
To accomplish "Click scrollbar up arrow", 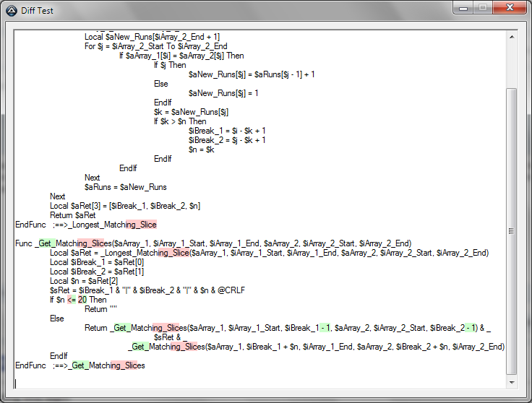I will [512, 37].
